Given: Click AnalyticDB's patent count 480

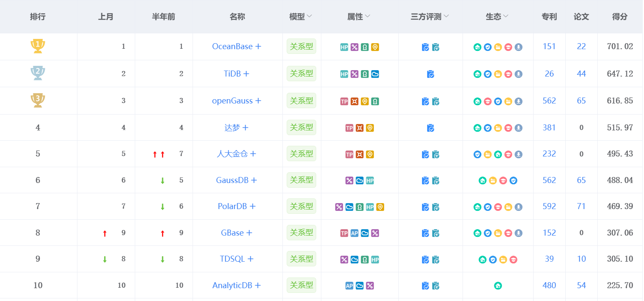Looking at the screenshot, I should click(x=549, y=286).
